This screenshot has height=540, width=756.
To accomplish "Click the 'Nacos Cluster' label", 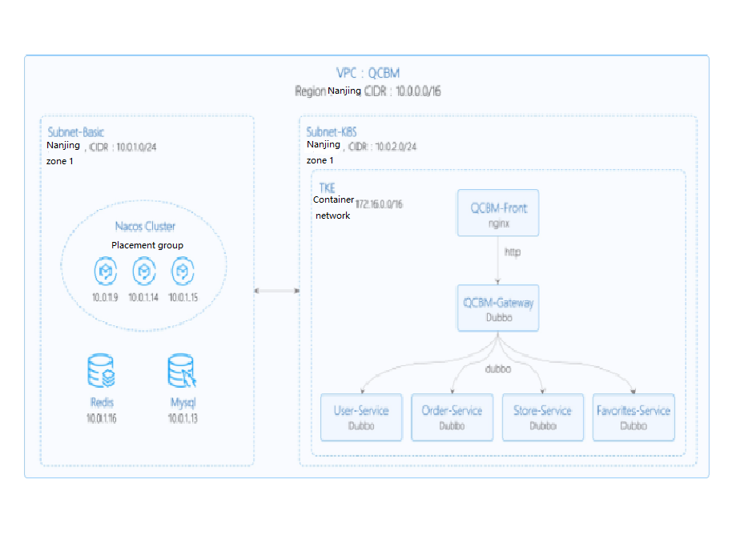I will tap(145, 226).
